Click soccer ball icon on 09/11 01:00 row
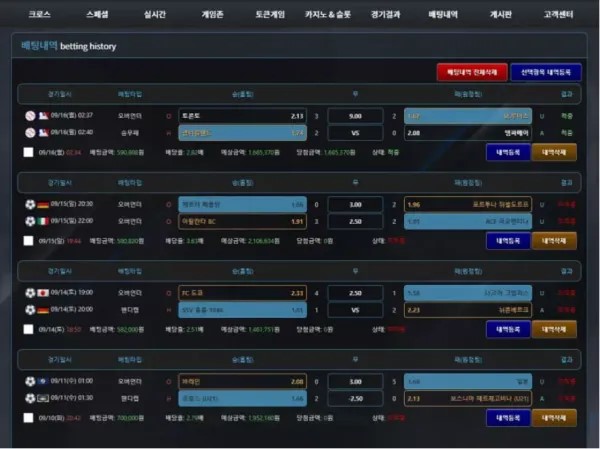The image size is (600, 449). pyautogui.click(x=30, y=381)
